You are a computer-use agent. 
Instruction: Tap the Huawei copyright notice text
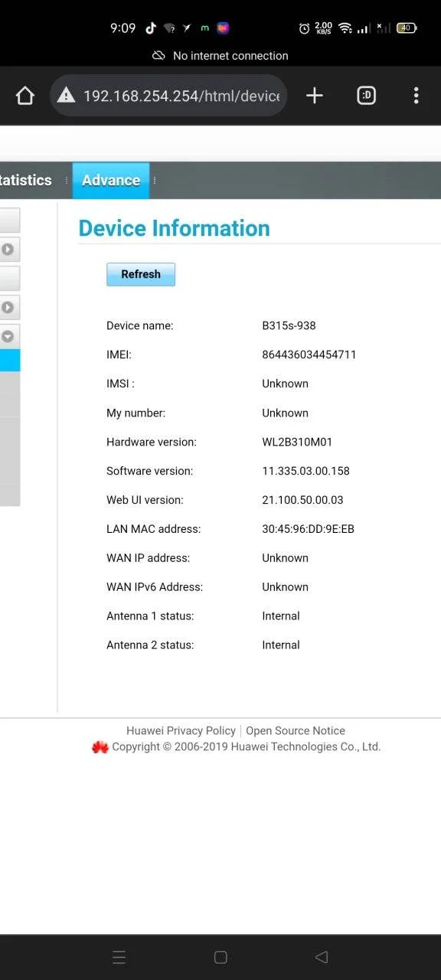click(247, 746)
